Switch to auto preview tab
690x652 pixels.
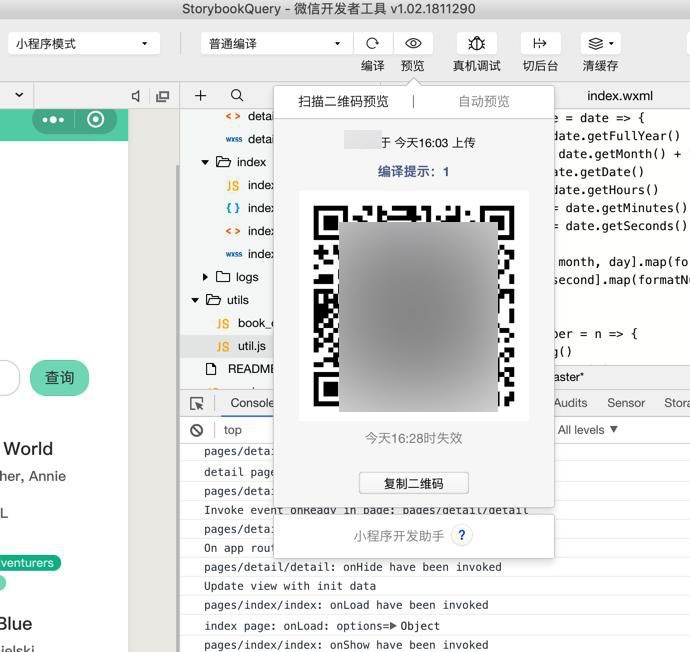click(x=484, y=102)
